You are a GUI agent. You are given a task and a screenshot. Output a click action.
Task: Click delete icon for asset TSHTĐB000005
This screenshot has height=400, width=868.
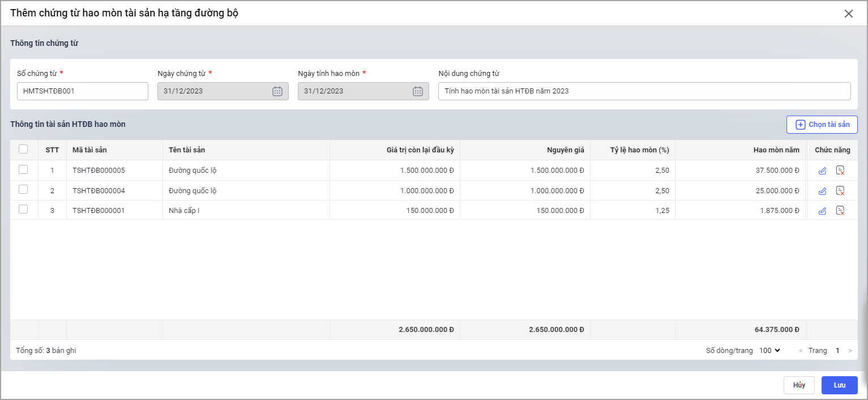[x=840, y=171]
